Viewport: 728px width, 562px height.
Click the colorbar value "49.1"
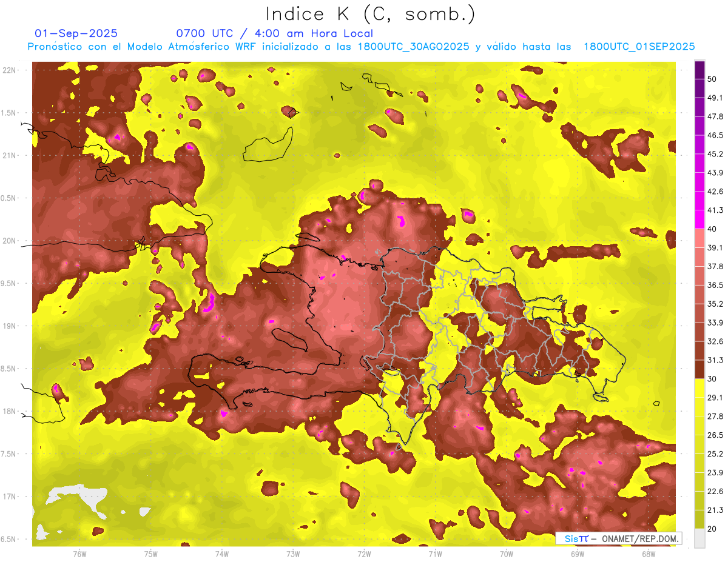pos(715,98)
